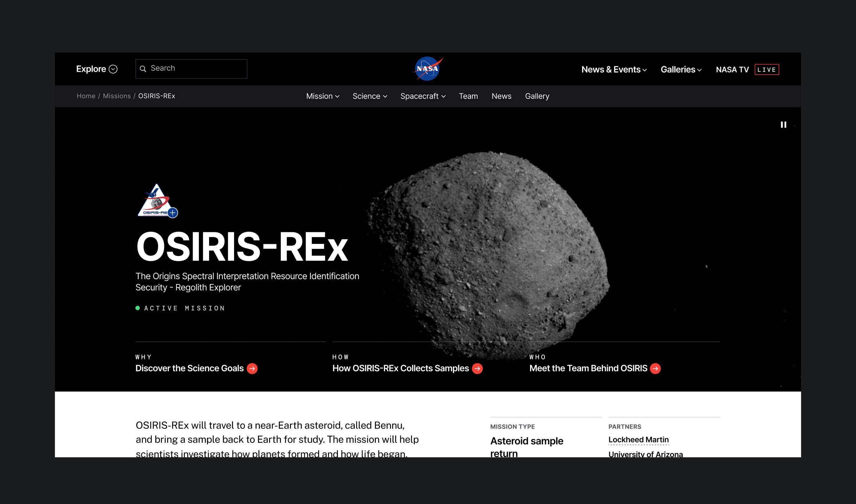Click the Explore circled chevron icon
Viewport: 856px width, 504px height.
(x=113, y=69)
